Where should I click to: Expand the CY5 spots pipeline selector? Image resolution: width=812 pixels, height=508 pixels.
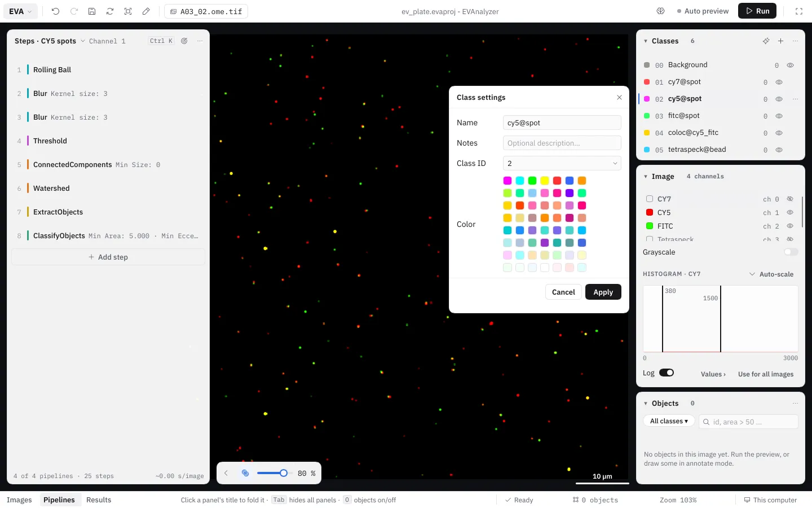coord(50,41)
